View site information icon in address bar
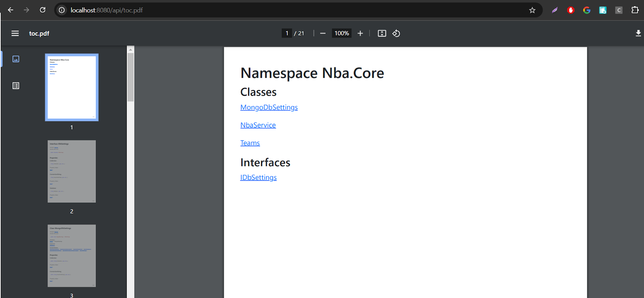The height and width of the screenshot is (298, 644). click(x=62, y=10)
